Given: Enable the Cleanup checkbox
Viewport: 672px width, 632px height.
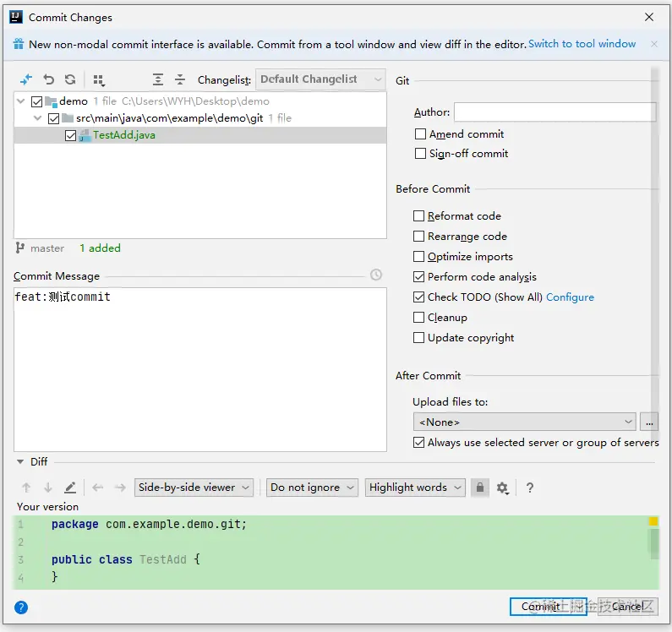Looking at the screenshot, I should tap(418, 318).
